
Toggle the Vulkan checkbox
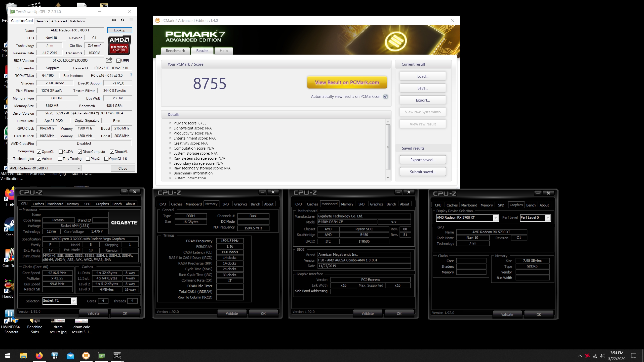[x=39, y=159]
